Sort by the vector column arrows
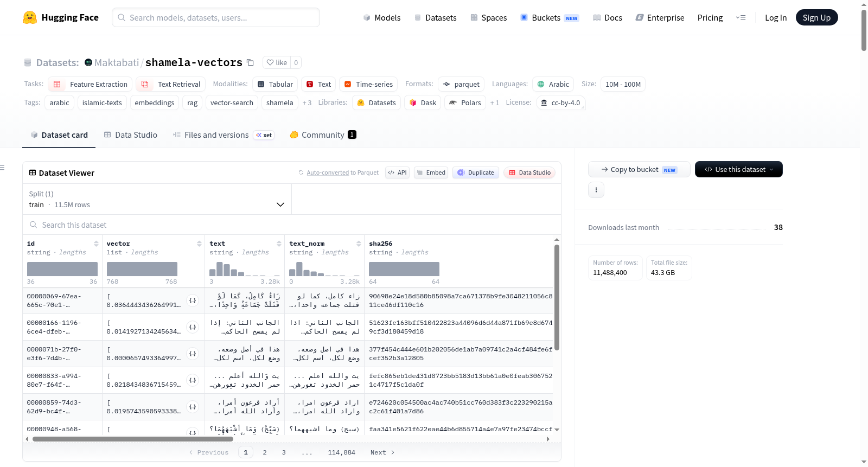The height and width of the screenshot is (467, 868). coord(199,244)
